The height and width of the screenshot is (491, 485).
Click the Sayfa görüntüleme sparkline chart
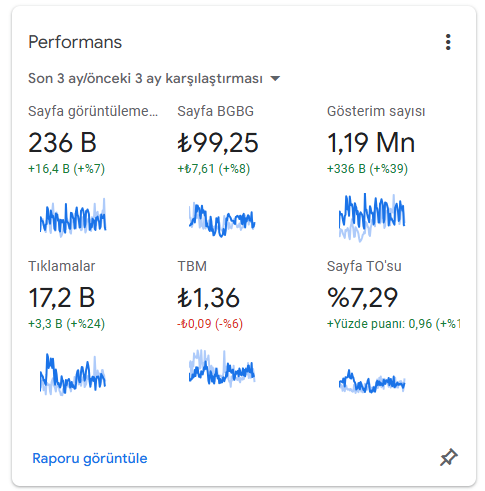(73, 217)
